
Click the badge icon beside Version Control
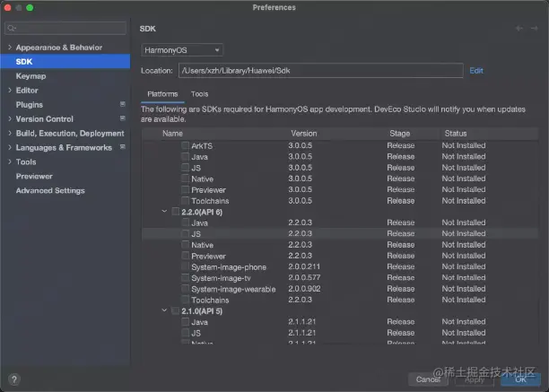[123, 118]
